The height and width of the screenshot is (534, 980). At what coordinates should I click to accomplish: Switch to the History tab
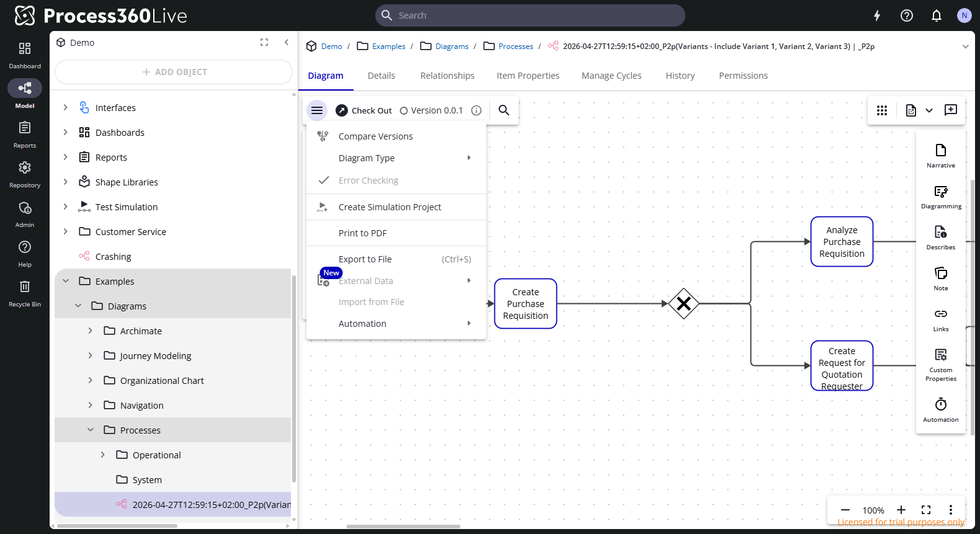[x=680, y=76]
